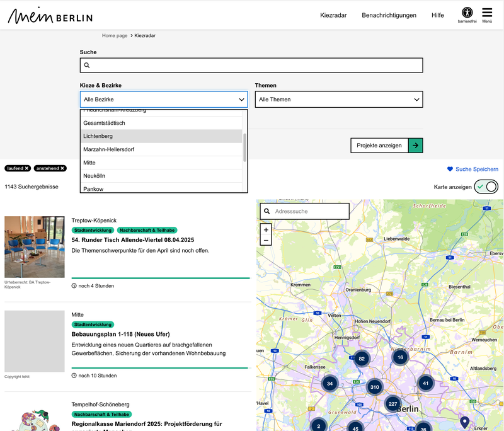Open Benachrichtigungen in top navigation
The image size is (504, 431).
389,15
